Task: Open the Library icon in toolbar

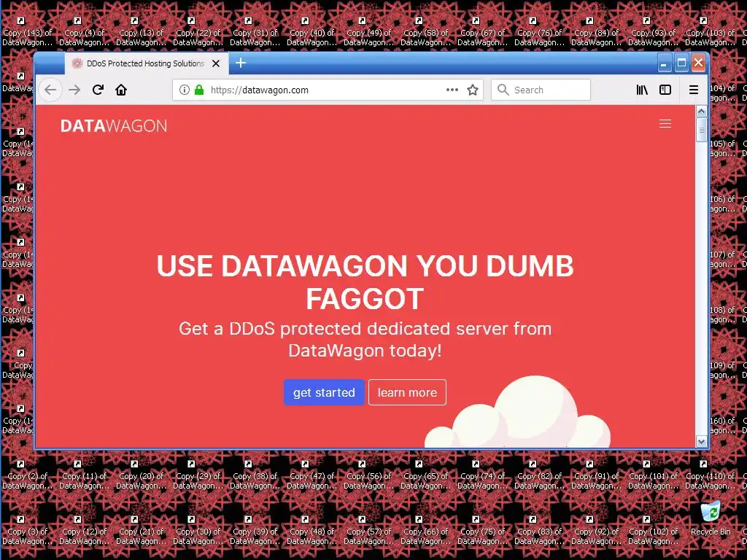Action: [x=642, y=90]
